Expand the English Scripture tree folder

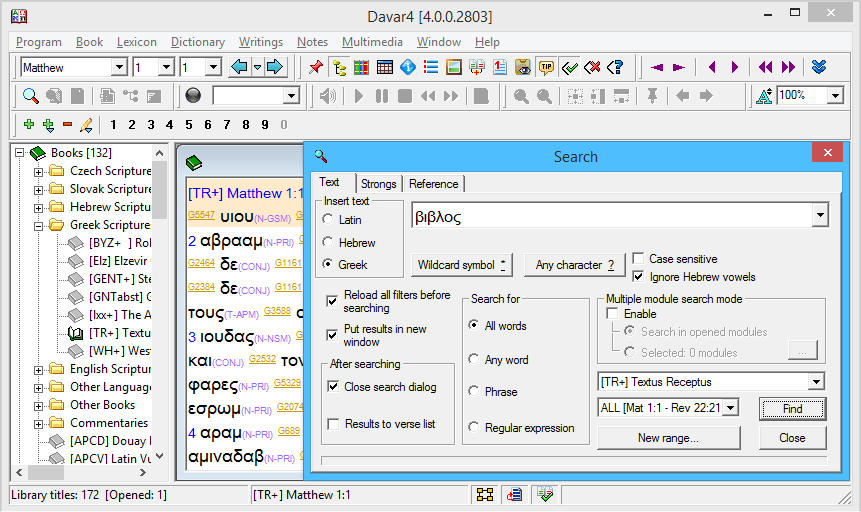click(x=40, y=369)
